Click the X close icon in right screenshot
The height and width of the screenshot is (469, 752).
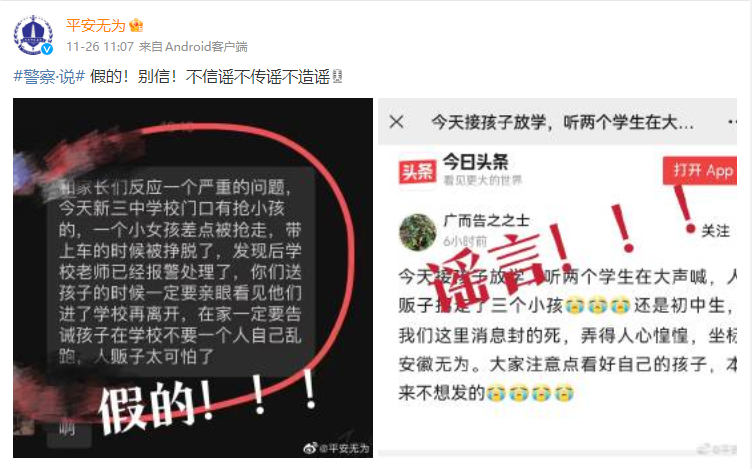coord(397,122)
